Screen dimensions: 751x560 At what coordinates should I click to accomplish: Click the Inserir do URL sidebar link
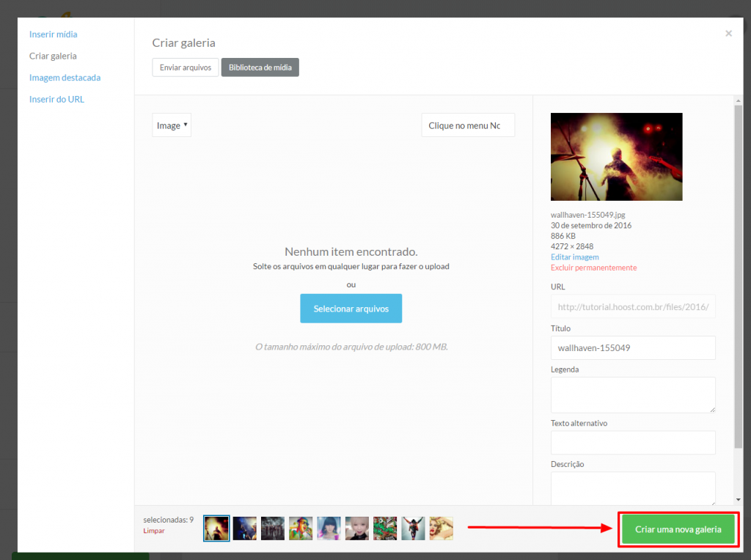coord(56,99)
